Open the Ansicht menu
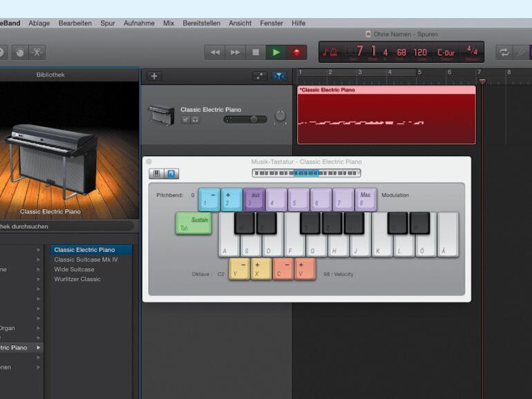This screenshot has width=532, height=399. click(240, 23)
